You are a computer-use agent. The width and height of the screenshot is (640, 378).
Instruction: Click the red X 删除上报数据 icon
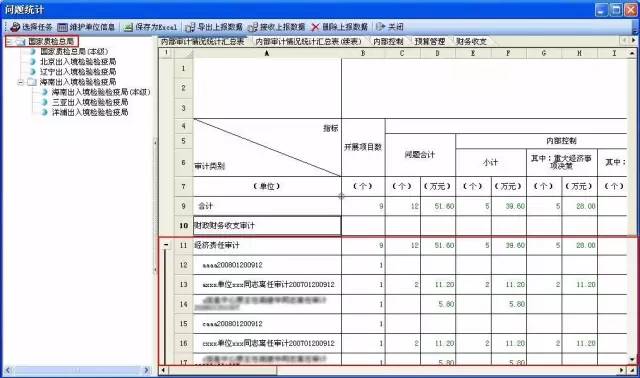point(315,27)
